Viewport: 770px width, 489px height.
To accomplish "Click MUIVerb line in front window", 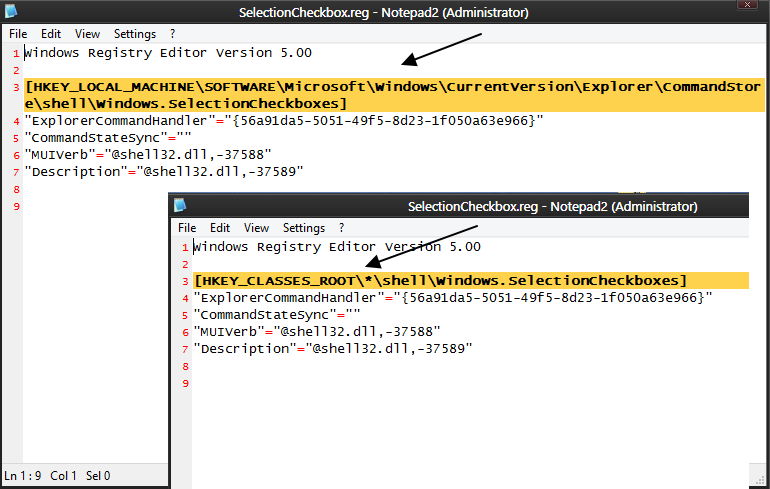I will [317, 332].
